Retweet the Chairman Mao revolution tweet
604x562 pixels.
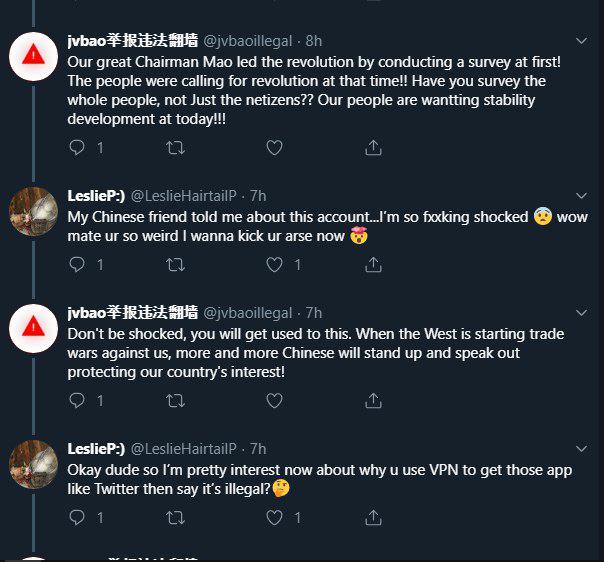click(x=175, y=148)
